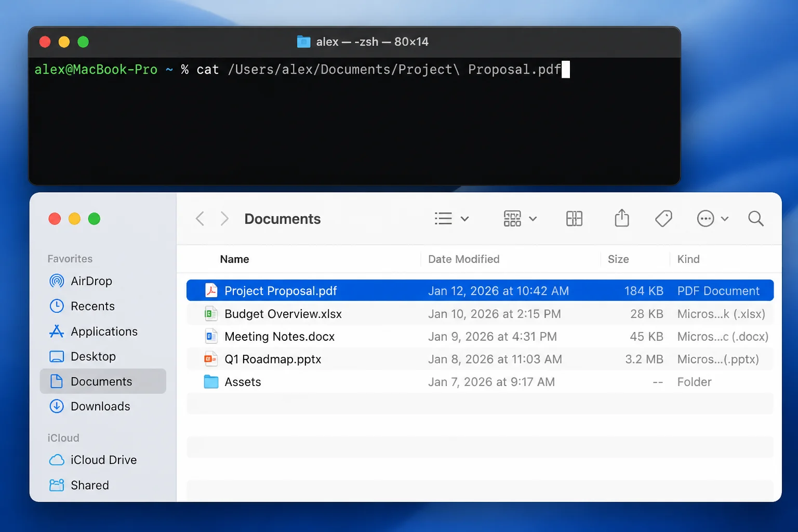The height and width of the screenshot is (532, 798).
Task: Click the alex@MacBook-Pro prompt in Terminal
Action: [x=96, y=70]
